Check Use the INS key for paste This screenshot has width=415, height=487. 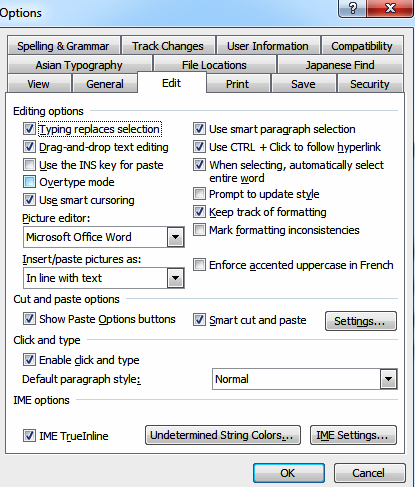tap(29, 165)
